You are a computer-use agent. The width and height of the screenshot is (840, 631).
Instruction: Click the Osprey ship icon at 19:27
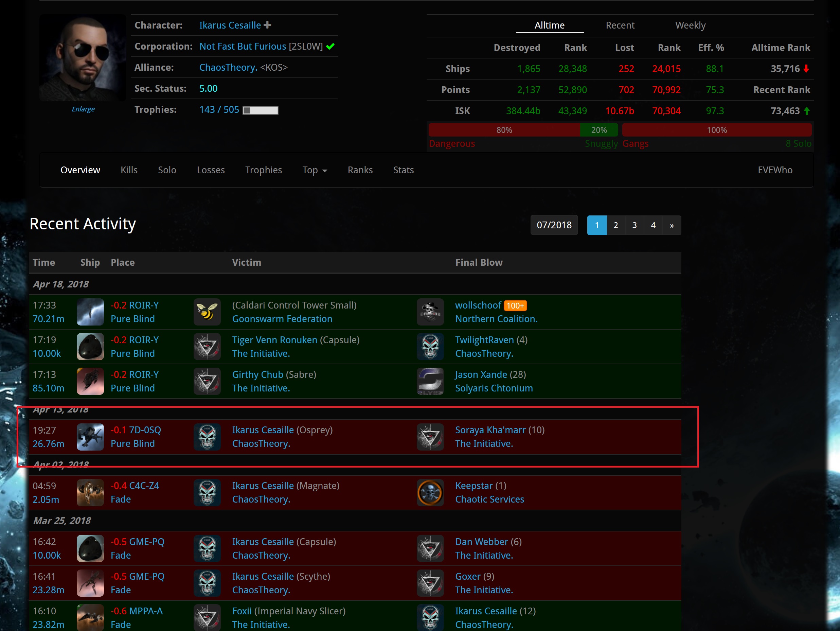click(x=90, y=437)
